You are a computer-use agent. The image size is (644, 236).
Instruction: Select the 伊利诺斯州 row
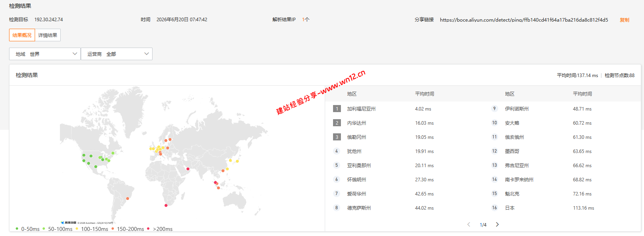point(562,109)
